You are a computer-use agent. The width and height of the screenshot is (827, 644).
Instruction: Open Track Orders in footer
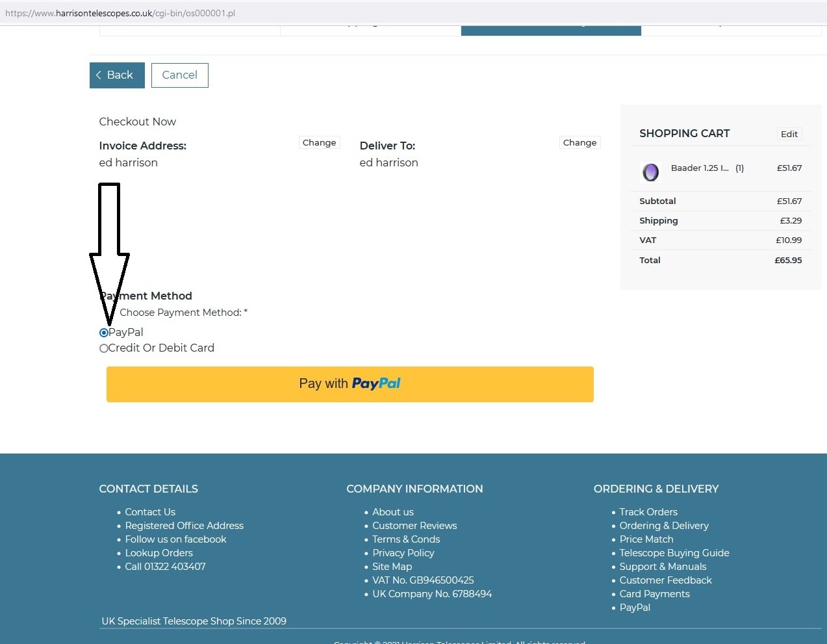(x=648, y=512)
